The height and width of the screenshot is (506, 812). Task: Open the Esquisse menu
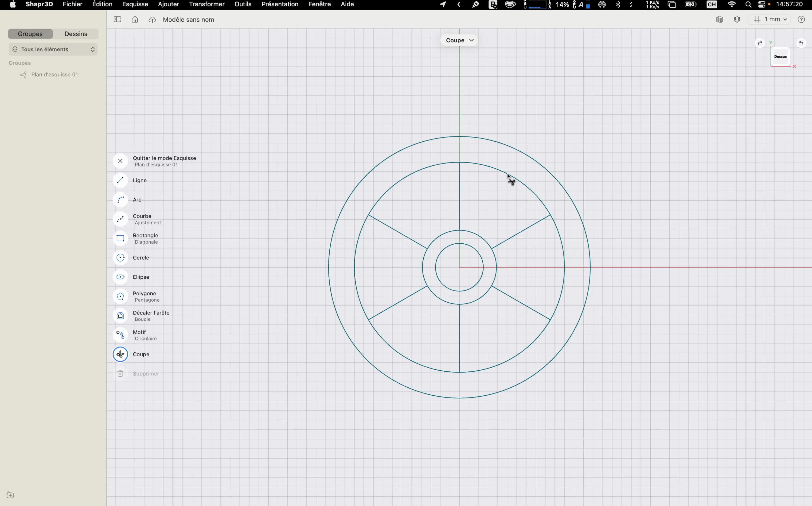coord(135,4)
